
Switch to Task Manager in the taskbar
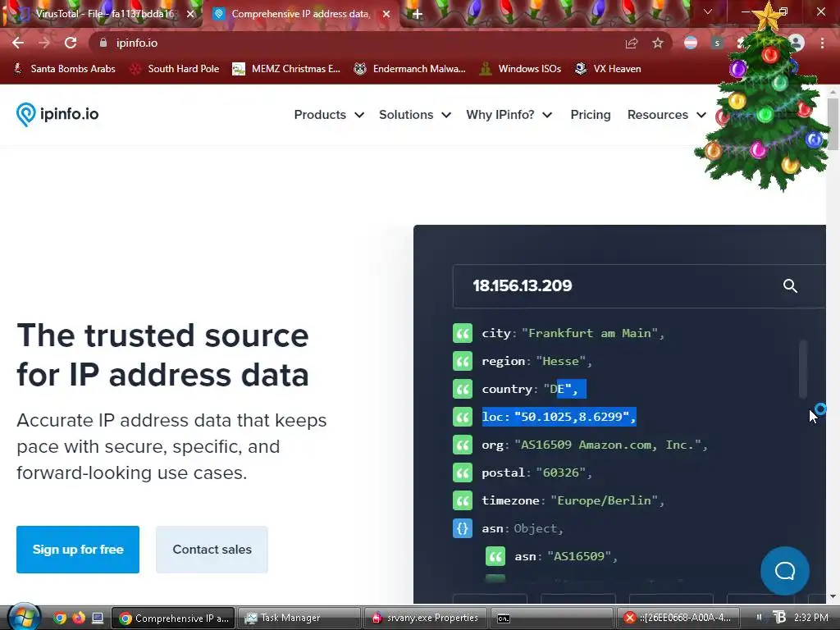coord(299,618)
